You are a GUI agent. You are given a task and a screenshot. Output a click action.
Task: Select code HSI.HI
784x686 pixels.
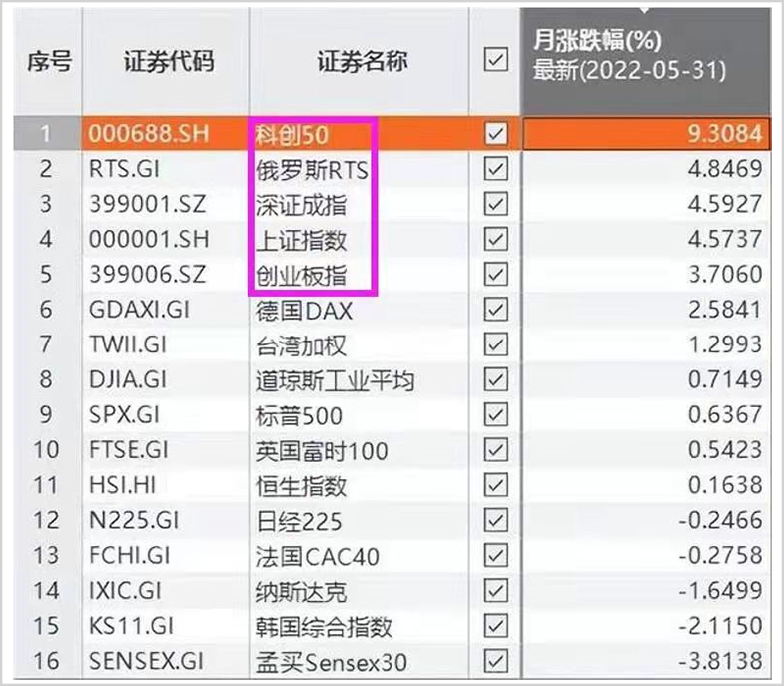point(123,485)
